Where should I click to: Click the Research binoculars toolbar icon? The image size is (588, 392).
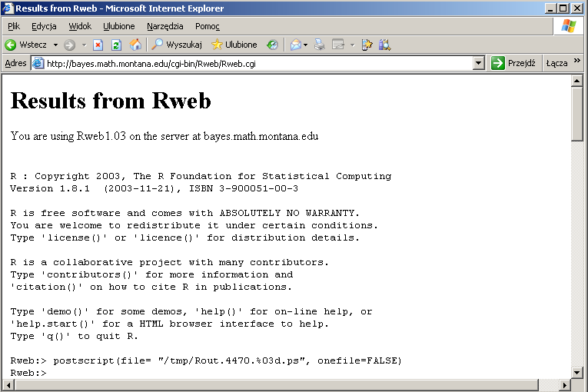(384, 45)
